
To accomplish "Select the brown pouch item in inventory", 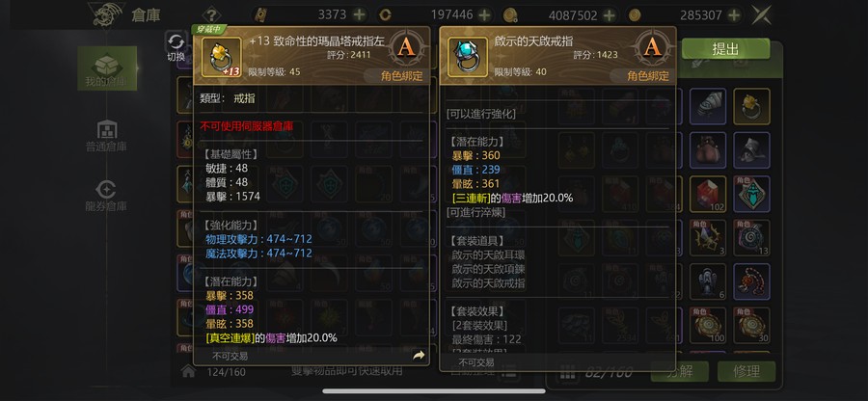I will (x=708, y=150).
